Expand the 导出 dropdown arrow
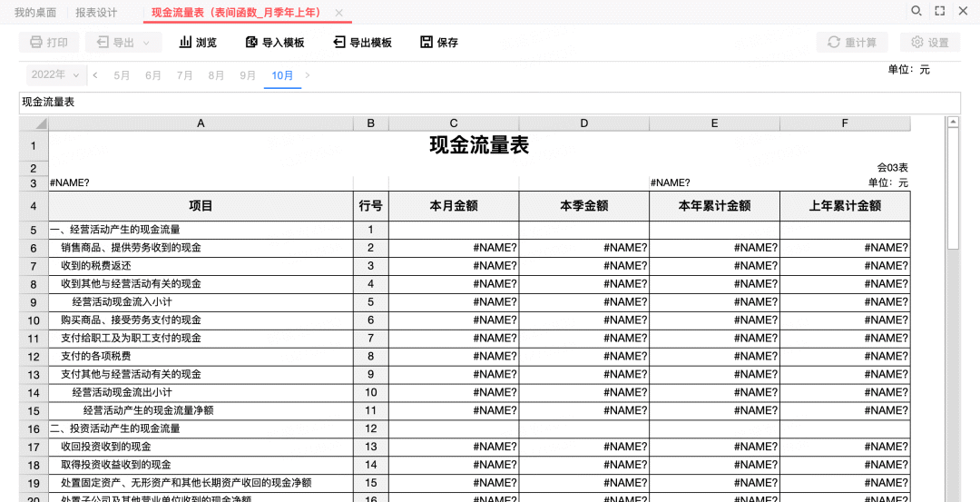980x502 pixels. click(146, 43)
